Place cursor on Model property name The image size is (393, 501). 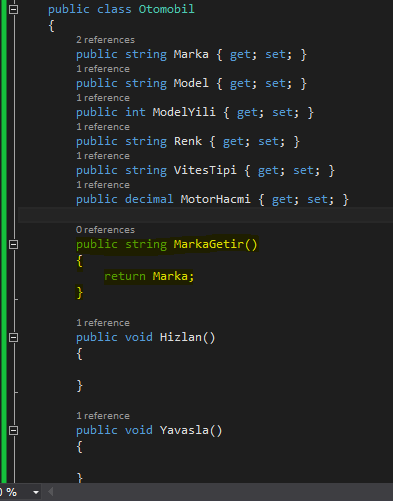tap(191, 83)
